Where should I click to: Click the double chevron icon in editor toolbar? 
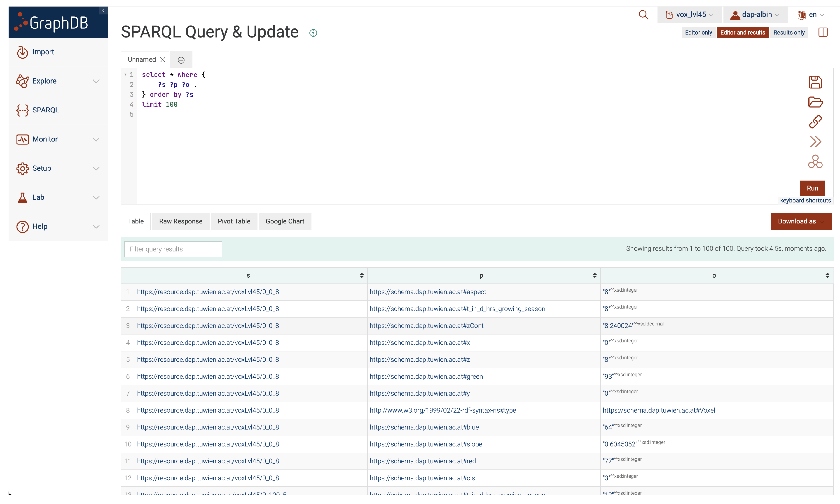815,142
